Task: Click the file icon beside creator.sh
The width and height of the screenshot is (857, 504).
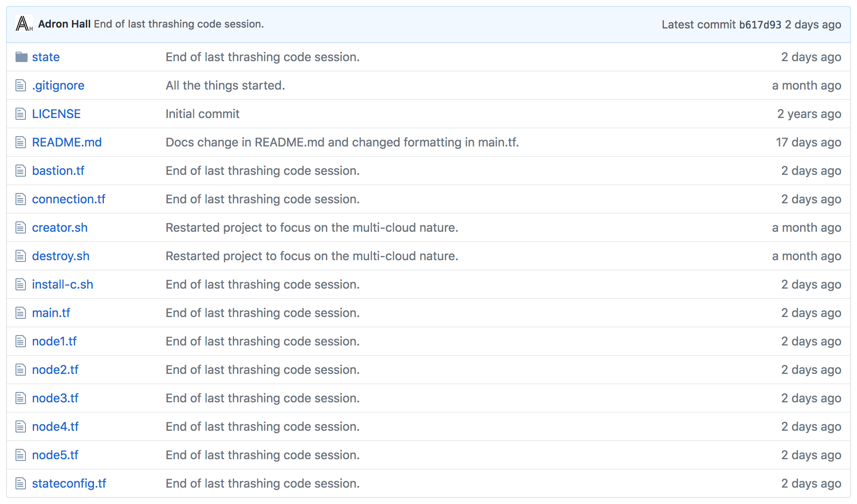Action: pos(21,227)
